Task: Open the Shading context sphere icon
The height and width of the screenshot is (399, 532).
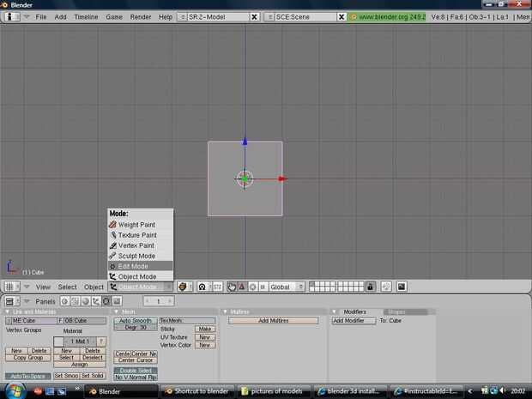Action: (86, 301)
